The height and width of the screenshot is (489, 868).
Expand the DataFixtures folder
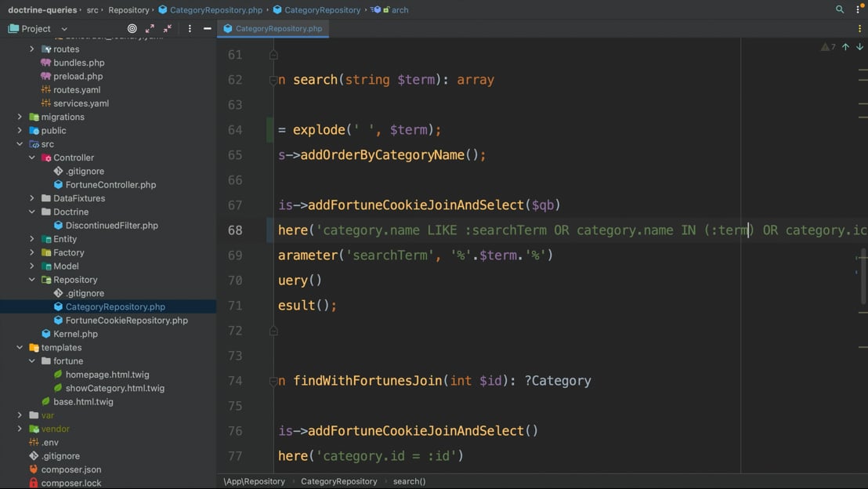(x=32, y=198)
